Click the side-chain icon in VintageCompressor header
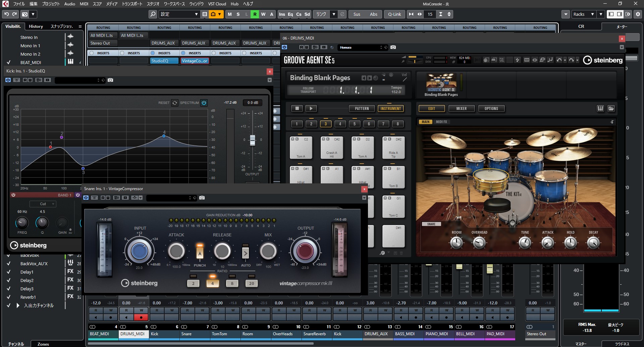This screenshot has width=644, height=347. pyautogui.click(x=135, y=198)
